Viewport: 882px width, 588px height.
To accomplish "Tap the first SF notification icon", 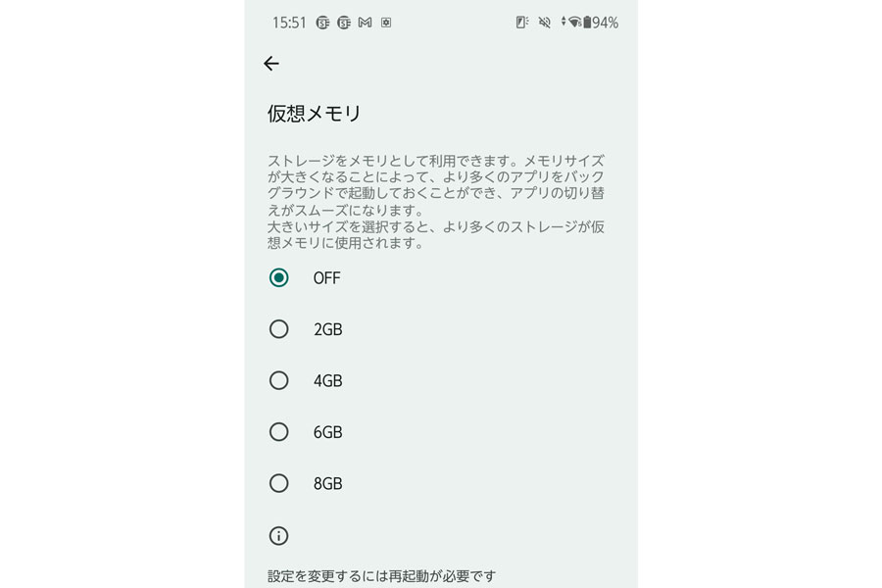I will pos(322,23).
